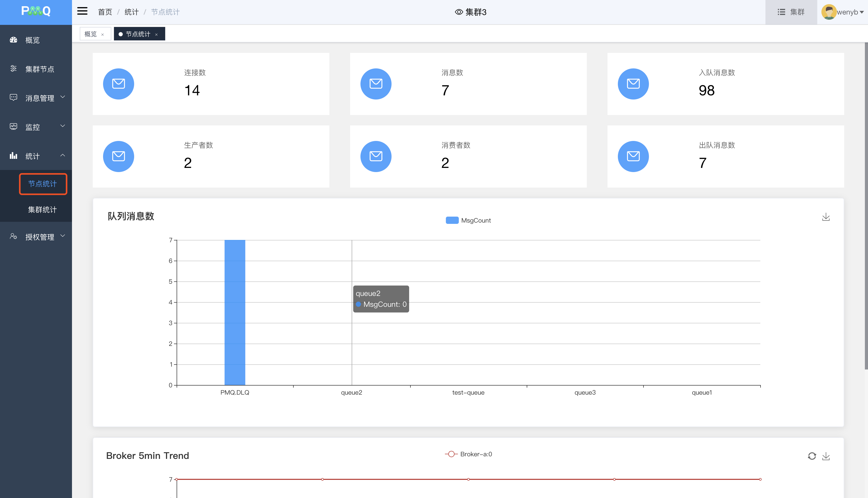Viewport: 868px width, 498px height.
Task: Go to 首页 via breadcrumb
Action: coord(105,12)
